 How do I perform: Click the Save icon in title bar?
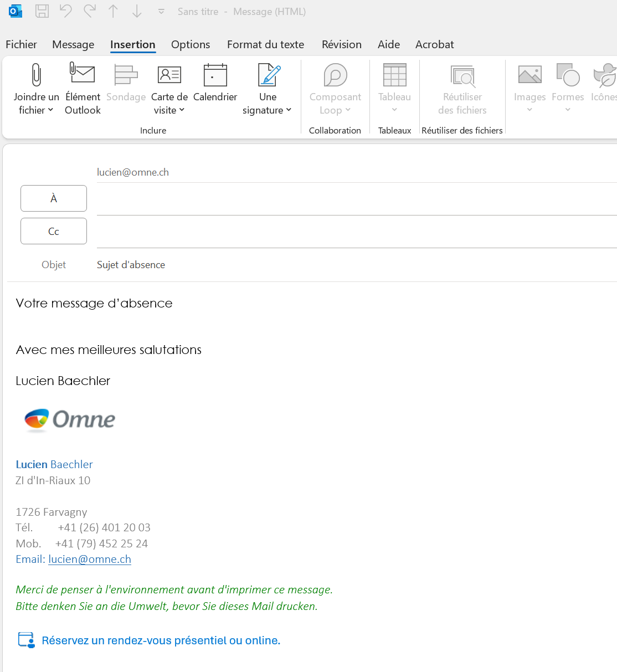coord(42,11)
